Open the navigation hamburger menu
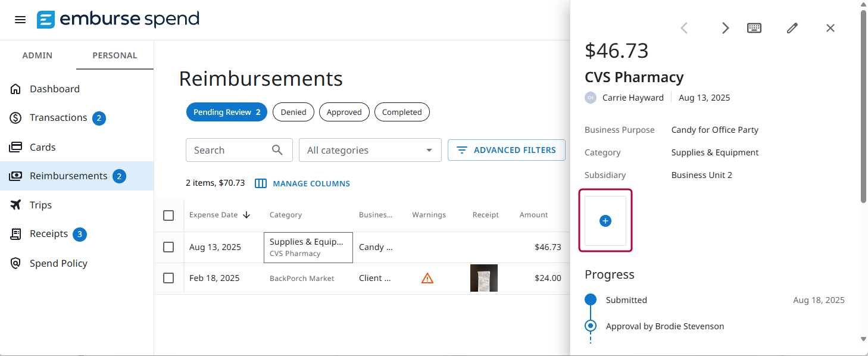This screenshot has height=356, width=868. [20, 19]
